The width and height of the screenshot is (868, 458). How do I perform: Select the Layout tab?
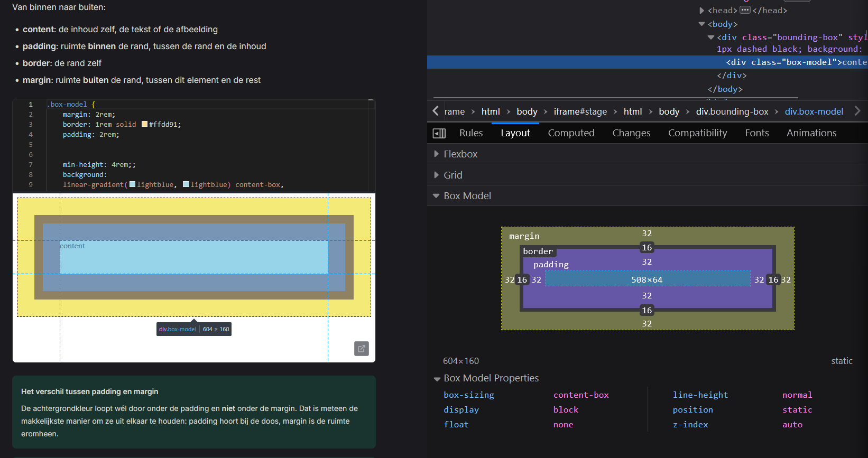(x=515, y=133)
